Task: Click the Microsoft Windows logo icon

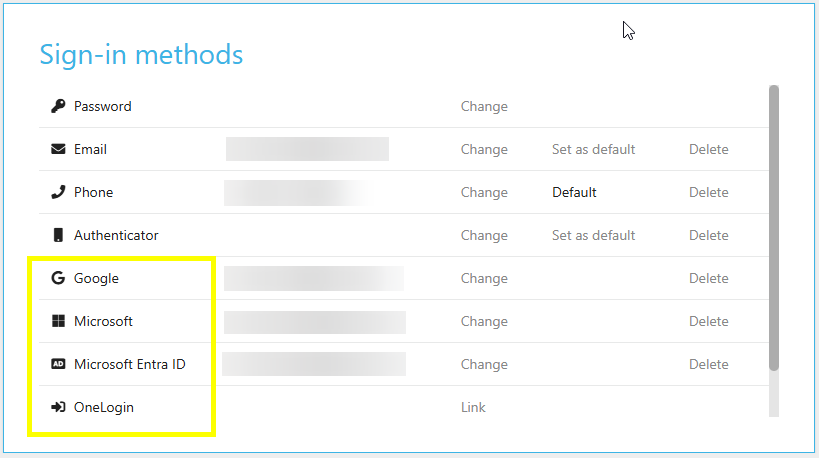Action: click(x=58, y=321)
